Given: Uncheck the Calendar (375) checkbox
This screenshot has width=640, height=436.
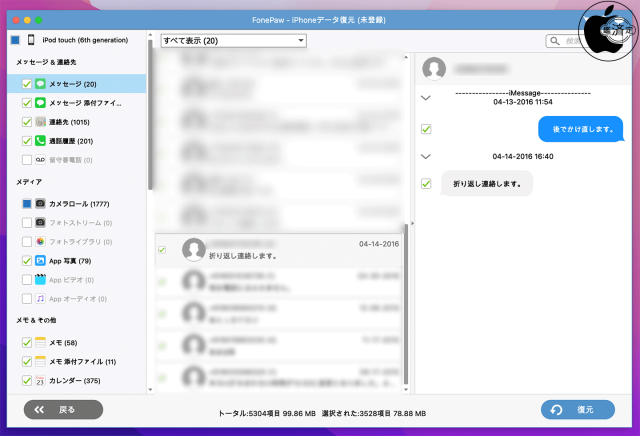Looking at the screenshot, I should [x=27, y=380].
